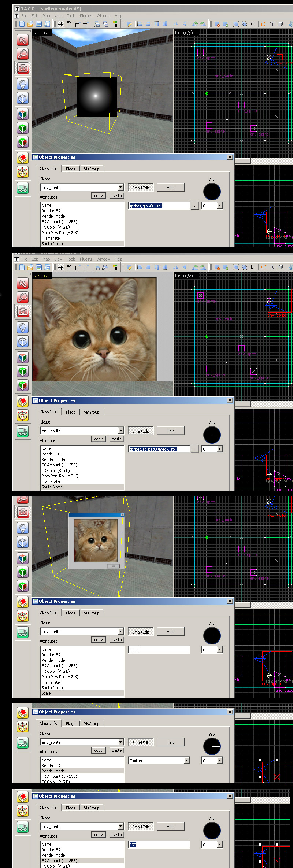Save map with floppy disk icon in titled window
The height and width of the screenshot is (868, 293).
[x=39, y=24]
